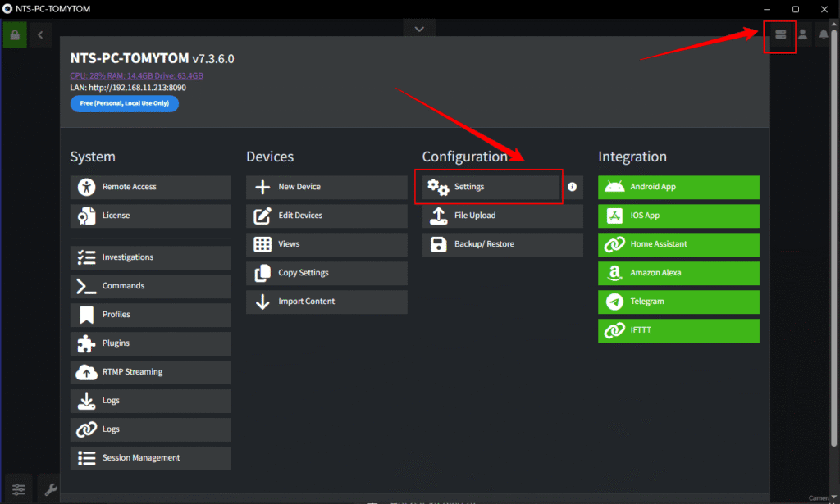
Task: Click Backup/Restore under Configuration
Action: pos(502,244)
